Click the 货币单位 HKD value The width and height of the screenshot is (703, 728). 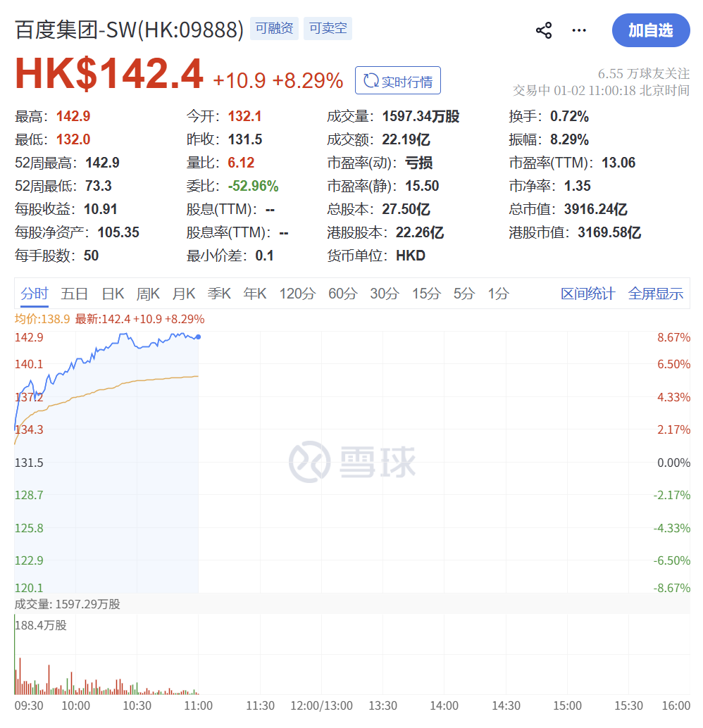[x=411, y=256]
